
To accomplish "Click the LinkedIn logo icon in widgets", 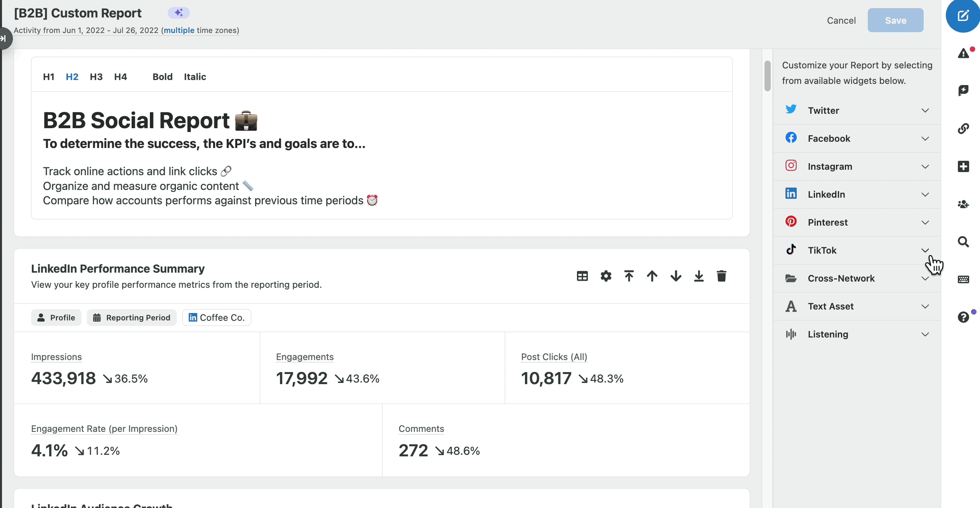I will point(791,193).
